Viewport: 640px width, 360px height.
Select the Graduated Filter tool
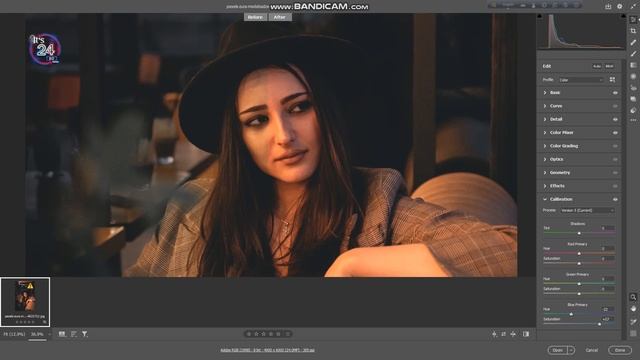(x=633, y=65)
